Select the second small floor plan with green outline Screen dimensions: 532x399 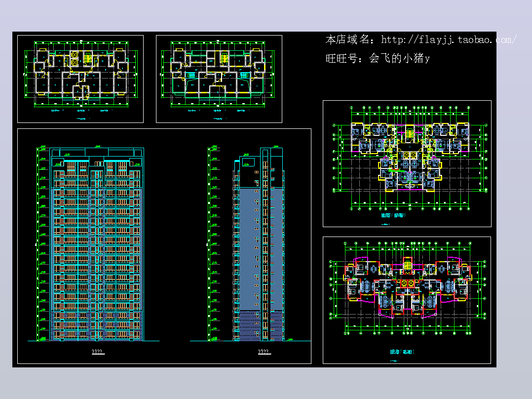(x=219, y=79)
